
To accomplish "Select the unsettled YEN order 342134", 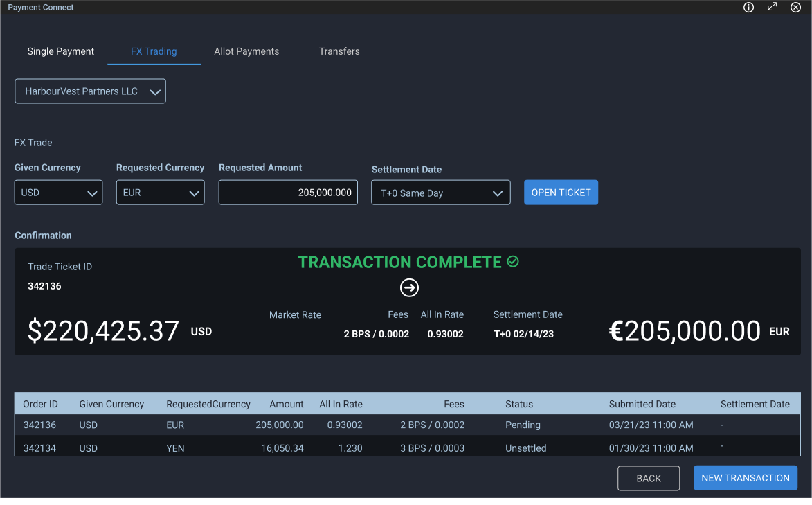I will click(277, 448).
